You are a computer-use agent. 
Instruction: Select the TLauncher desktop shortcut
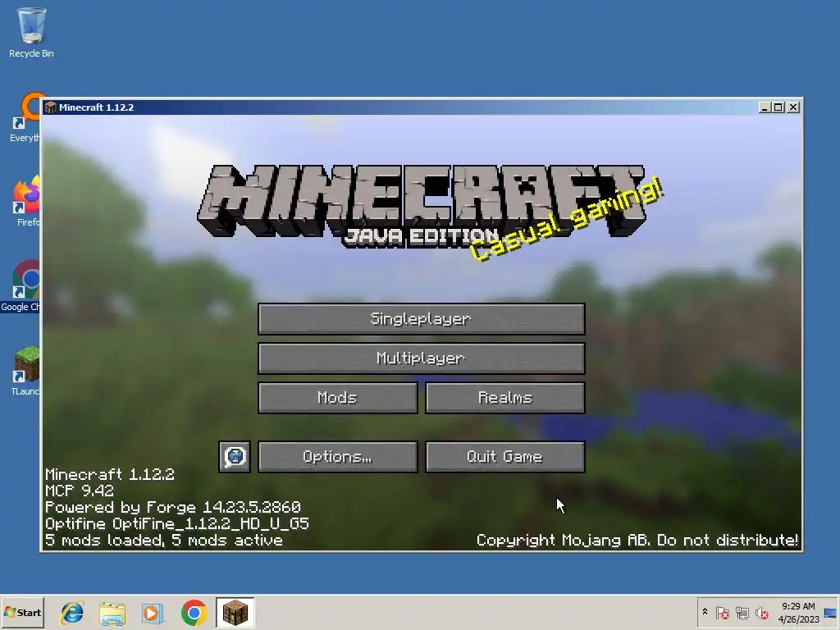click(25, 371)
